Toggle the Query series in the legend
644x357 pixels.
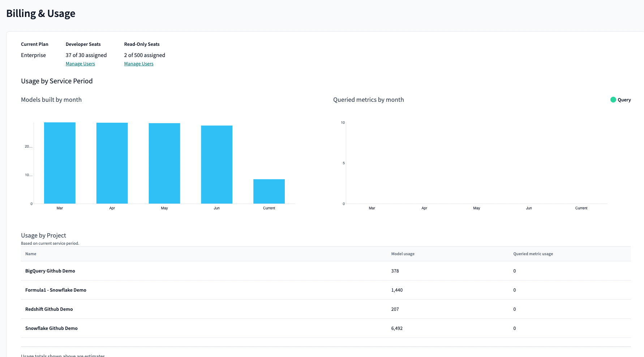(621, 100)
